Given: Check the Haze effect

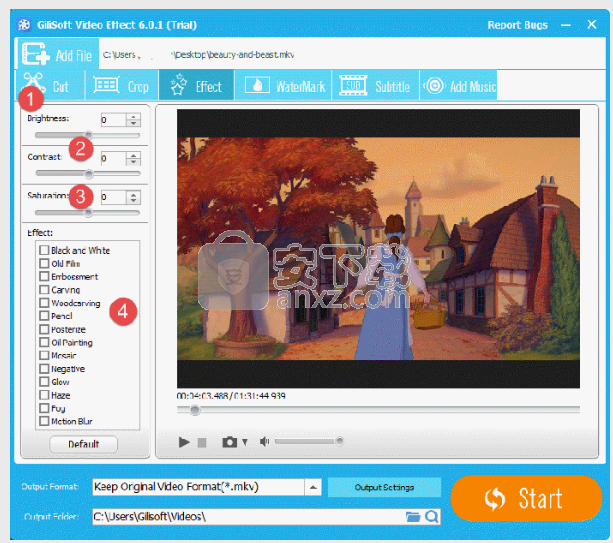Looking at the screenshot, I should (44, 395).
